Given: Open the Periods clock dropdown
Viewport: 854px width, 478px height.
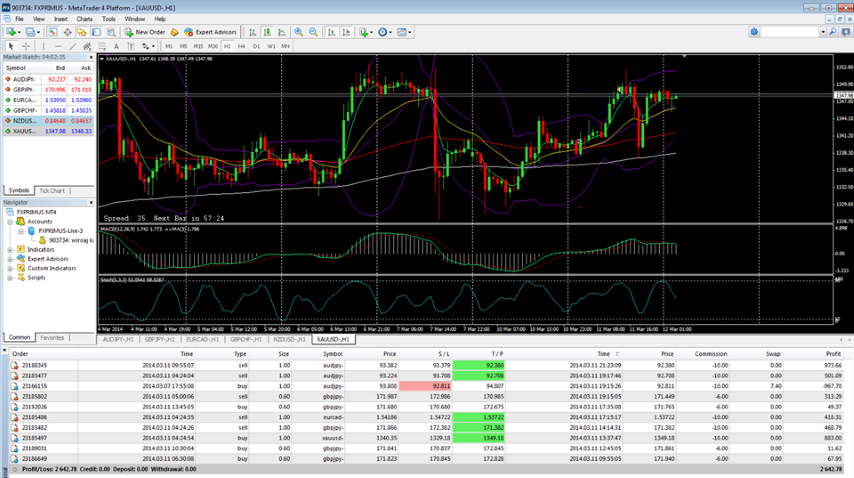Looking at the screenshot, I should [x=385, y=32].
